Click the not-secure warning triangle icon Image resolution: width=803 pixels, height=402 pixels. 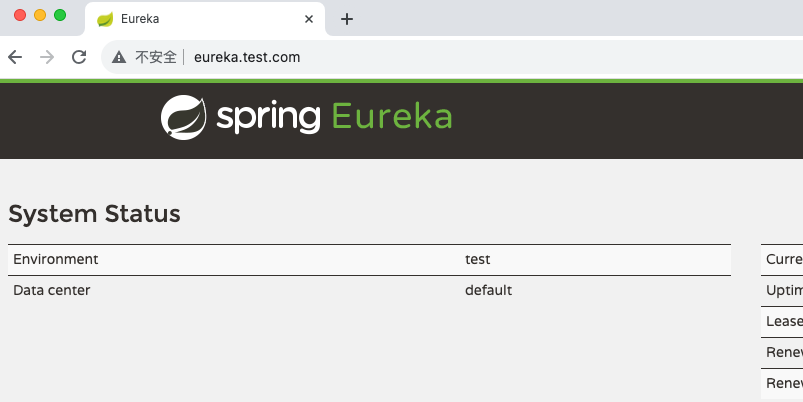119,57
